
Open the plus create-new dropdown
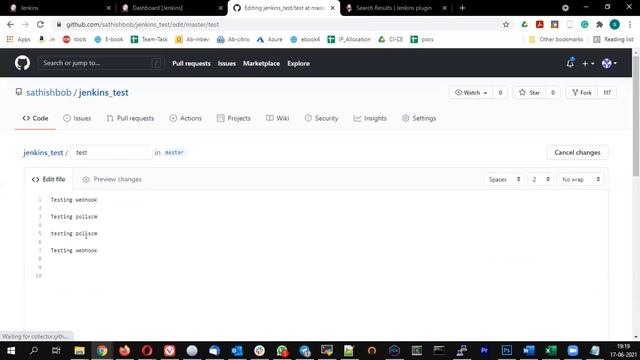click(588, 63)
